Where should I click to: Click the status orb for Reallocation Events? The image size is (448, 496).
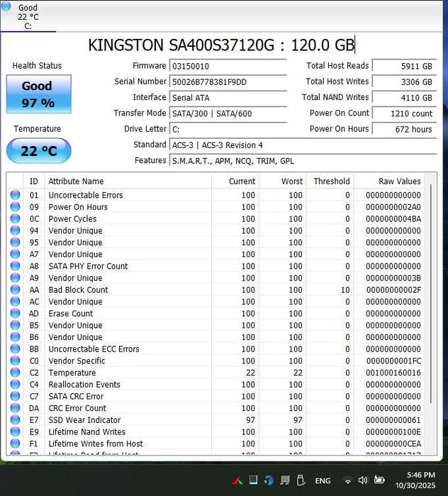[15, 384]
